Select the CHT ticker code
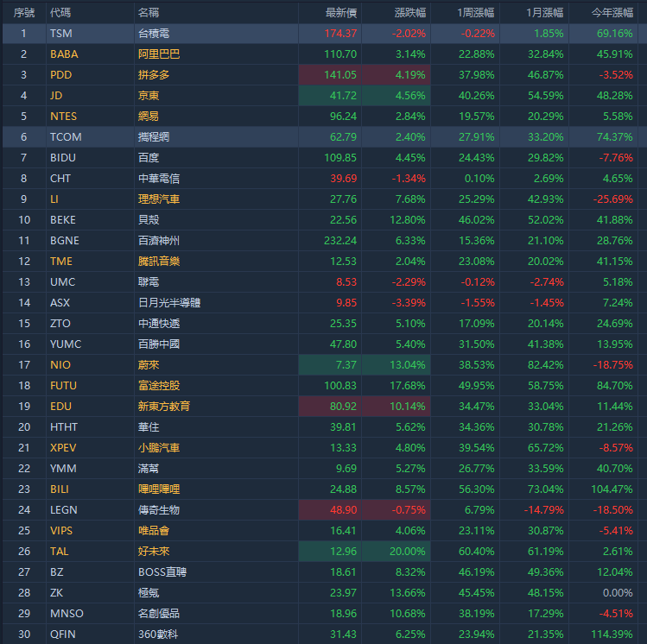The height and width of the screenshot is (644, 647). [60, 179]
